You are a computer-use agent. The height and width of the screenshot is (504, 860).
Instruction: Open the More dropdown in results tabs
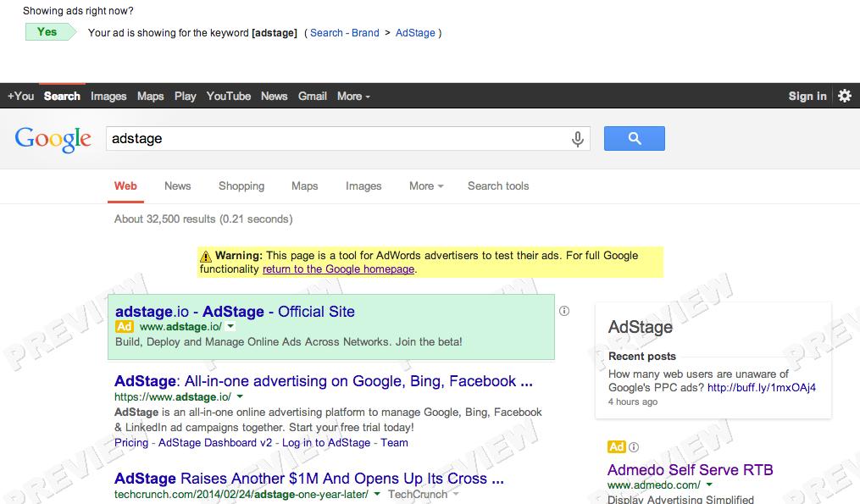[x=426, y=186]
